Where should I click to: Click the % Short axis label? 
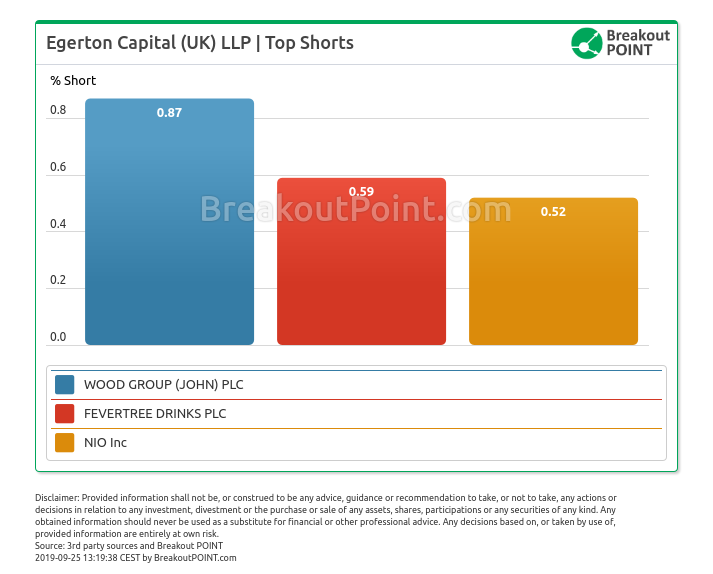pos(73,81)
